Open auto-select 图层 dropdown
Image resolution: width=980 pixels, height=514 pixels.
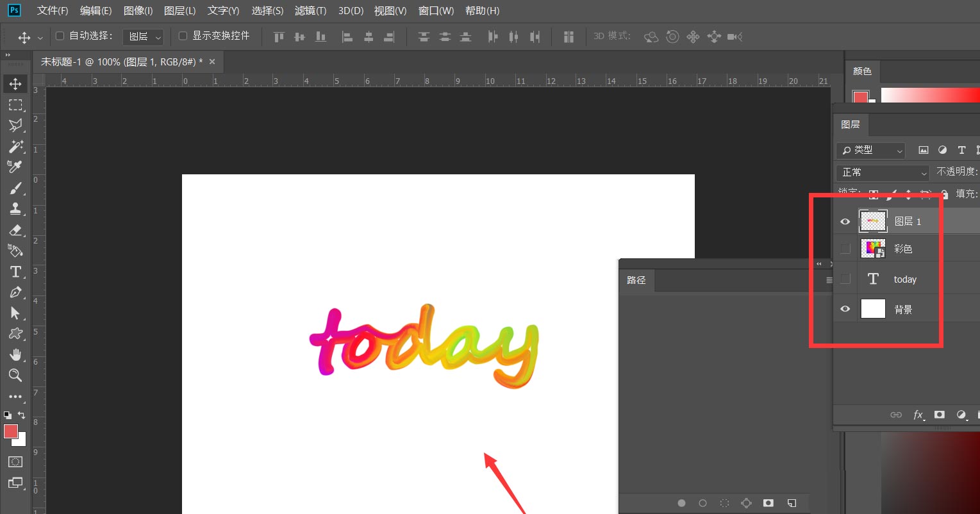click(x=143, y=37)
